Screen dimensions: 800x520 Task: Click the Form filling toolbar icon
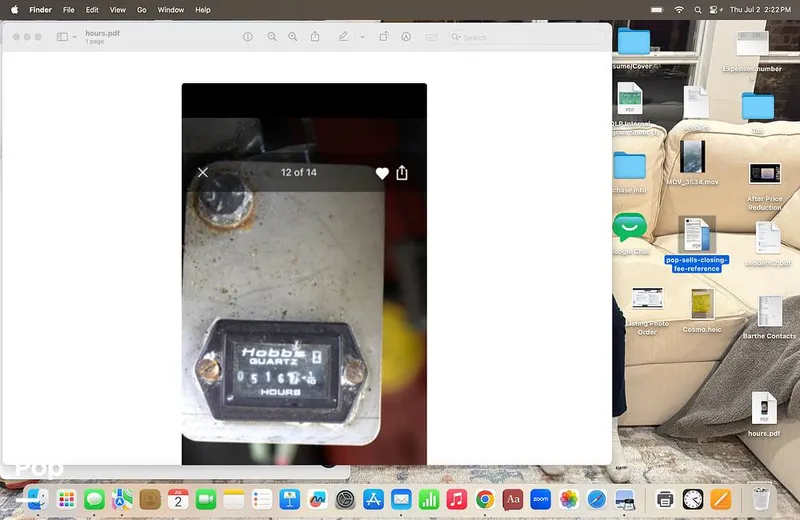[x=432, y=37]
